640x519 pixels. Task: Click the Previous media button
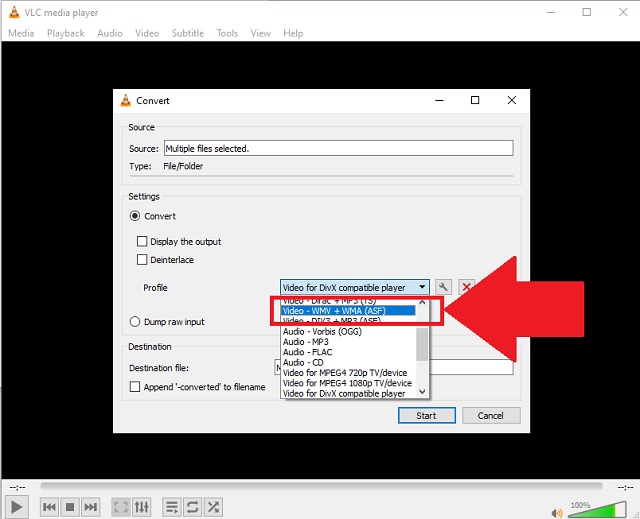(x=49, y=507)
